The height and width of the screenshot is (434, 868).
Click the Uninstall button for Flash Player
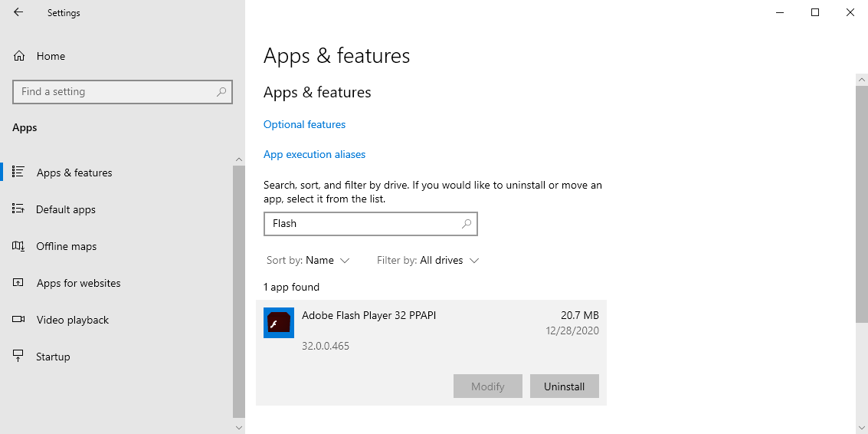[x=564, y=386]
